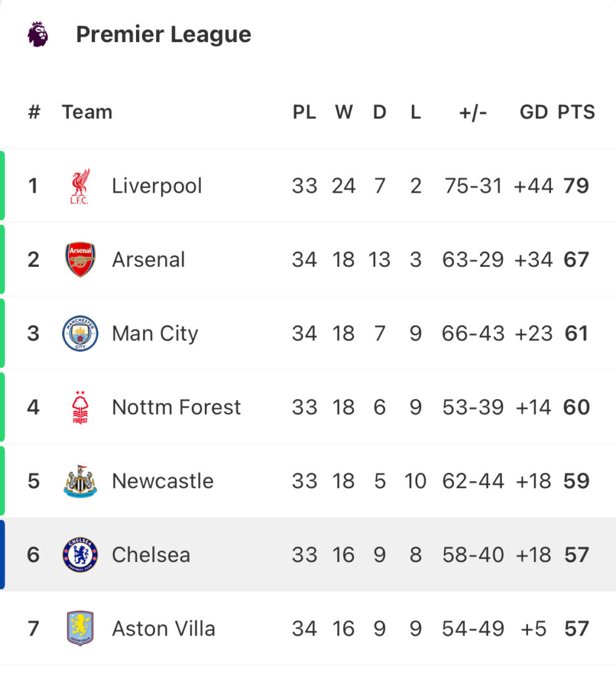Click the Chelsea club badge

80,555
